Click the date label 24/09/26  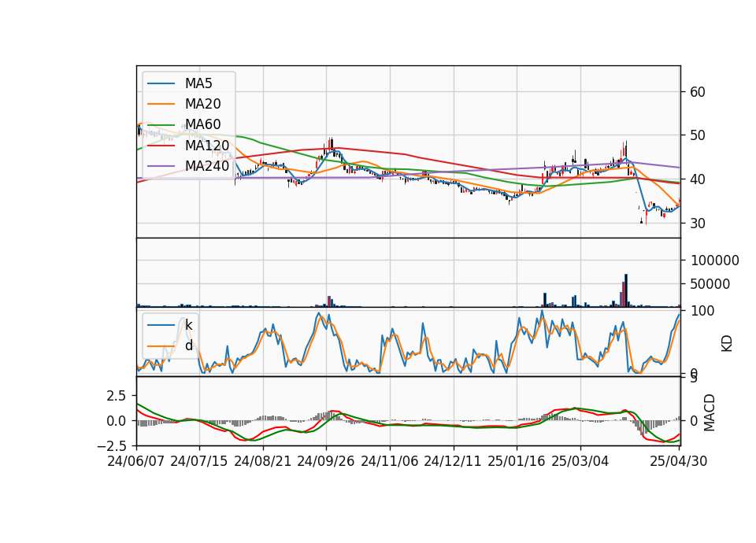pos(326,461)
